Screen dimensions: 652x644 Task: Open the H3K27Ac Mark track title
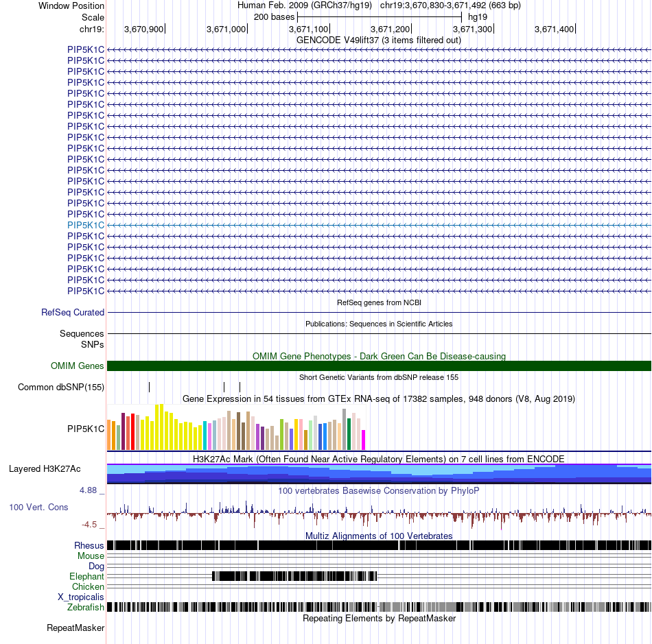click(379, 459)
